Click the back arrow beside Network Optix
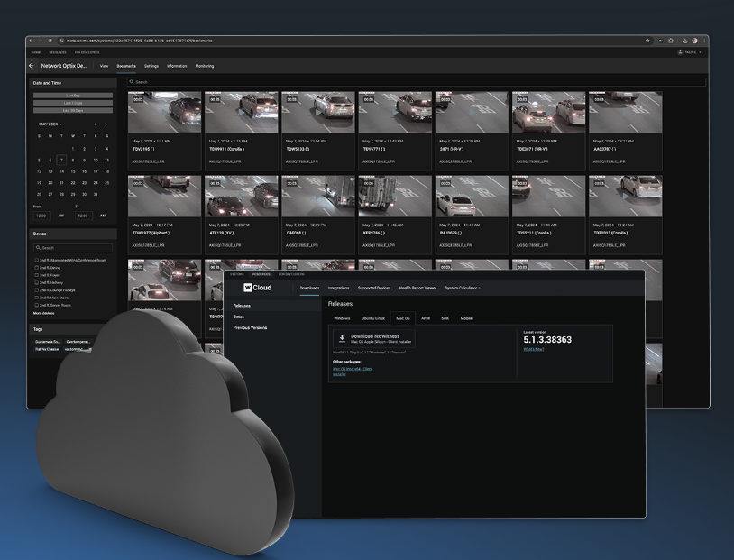Screen dimensions: 734x560 click(32, 66)
